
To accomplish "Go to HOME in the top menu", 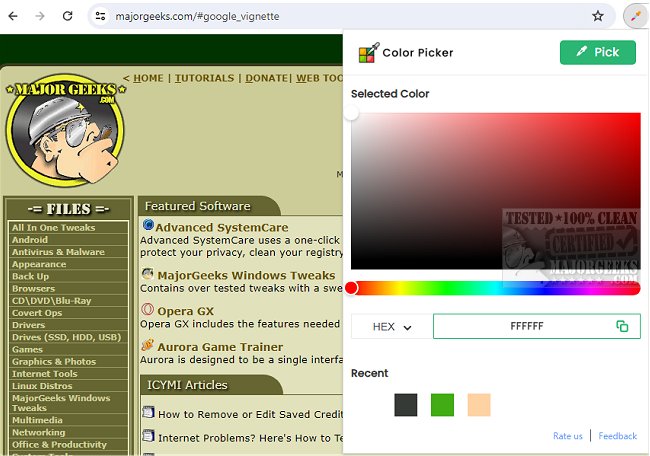I will pyautogui.click(x=148, y=78).
